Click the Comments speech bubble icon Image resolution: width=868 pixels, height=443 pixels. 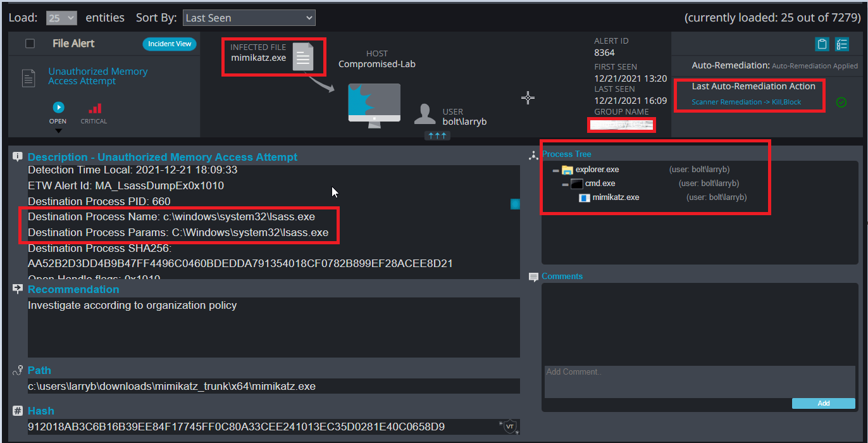[534, 277]
